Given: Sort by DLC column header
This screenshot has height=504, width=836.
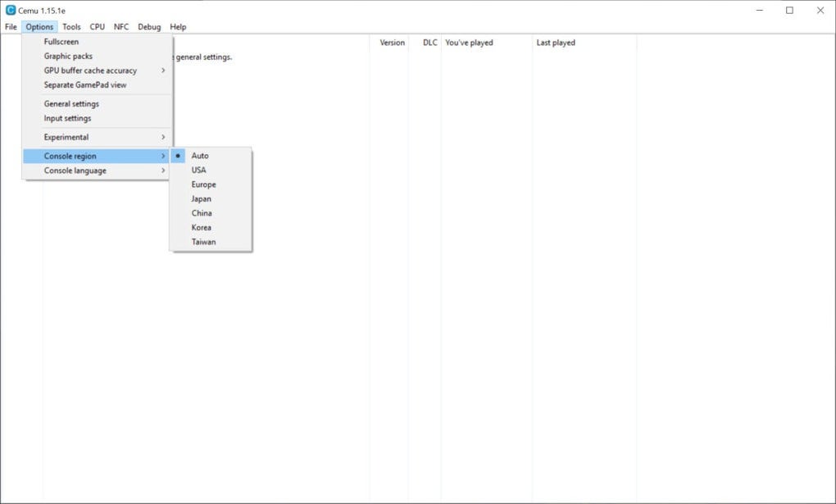Looking at the screenshot, I should click(425, 43).
